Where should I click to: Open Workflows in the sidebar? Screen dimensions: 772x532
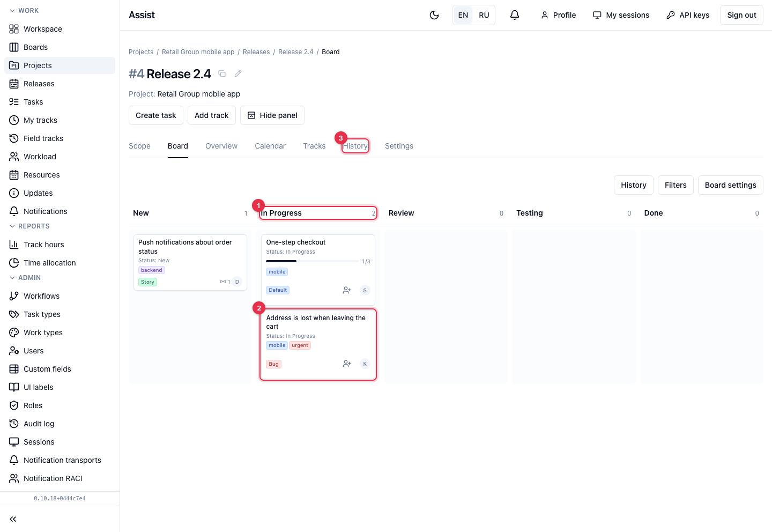point(60,296)
